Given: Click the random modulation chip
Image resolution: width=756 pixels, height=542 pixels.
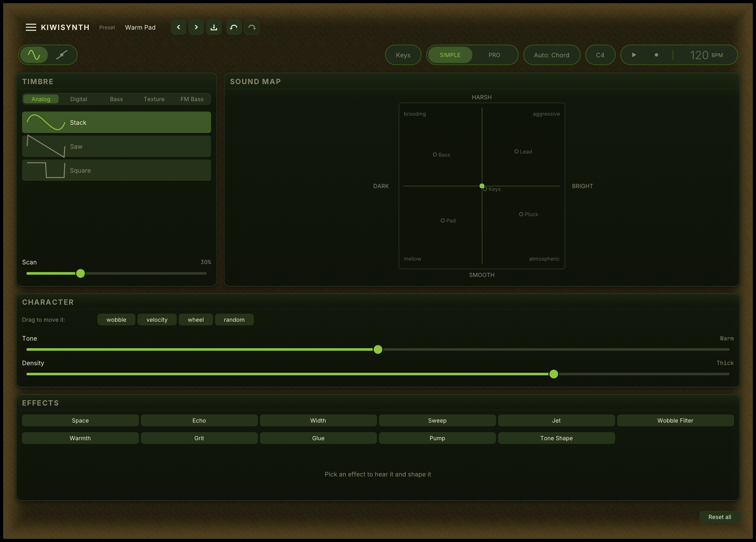Looking at the screenshot, I should coord(234,320).
